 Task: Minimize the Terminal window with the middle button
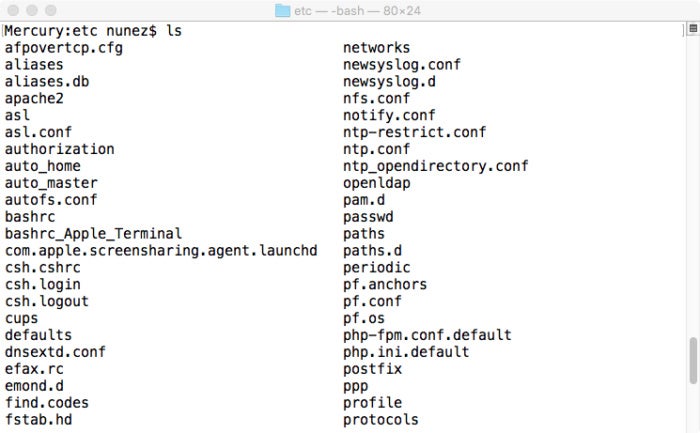[32, 10]
